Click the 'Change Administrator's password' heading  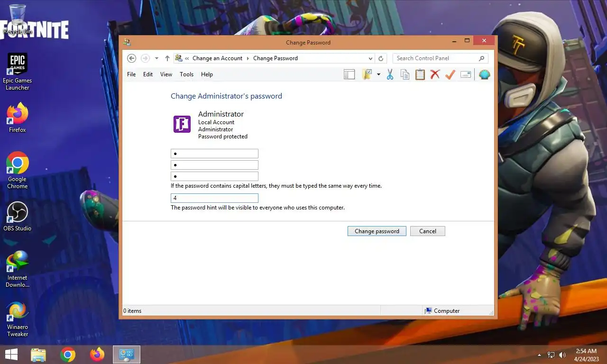click(226, 96)
